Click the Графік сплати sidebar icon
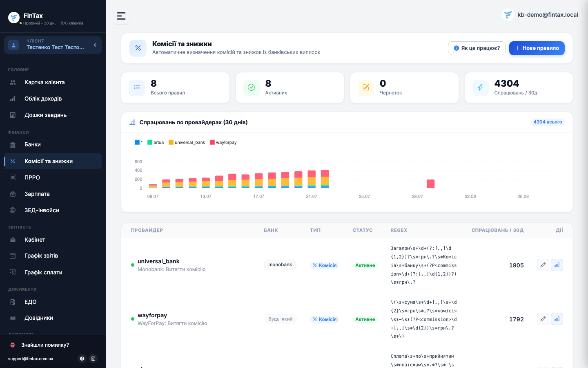 [13, 272]
